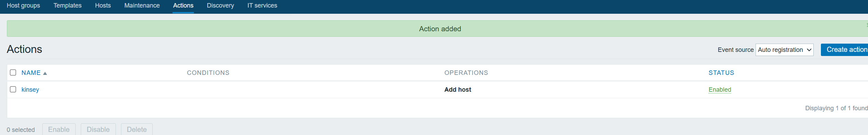Open the kinsey action link

pos(30,90)
